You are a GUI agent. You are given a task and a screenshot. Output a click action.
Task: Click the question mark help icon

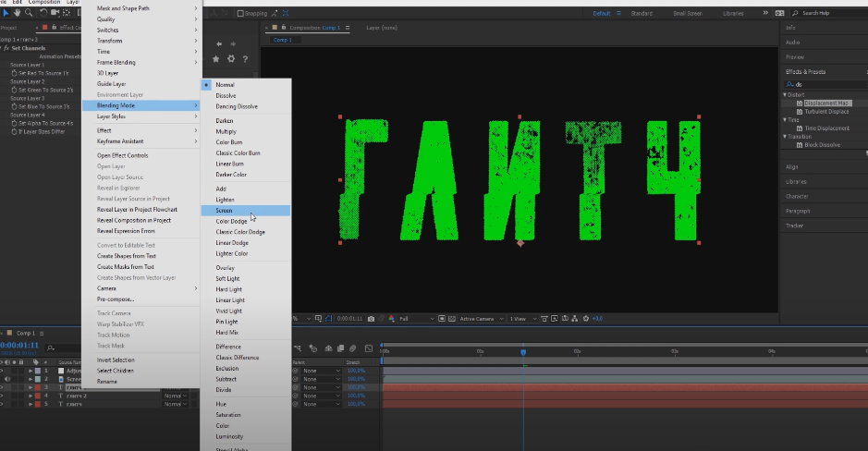(245, 58)
